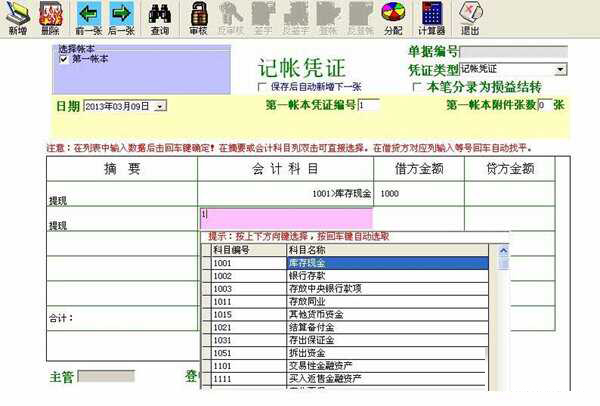Select 结算备付金 account row
Image resolution: width=600 pixels, height=406 pixels.
point(387,328)
